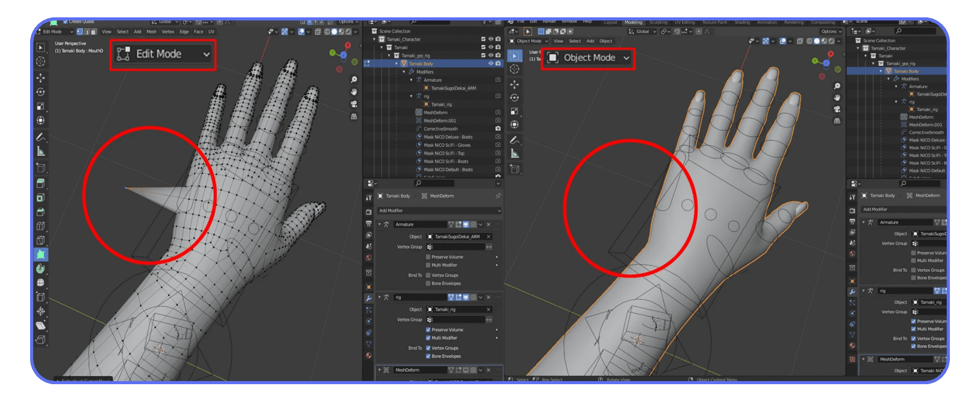
Task: Open the Modifiers wrench tab in middle properties
Action: point(369,298)
